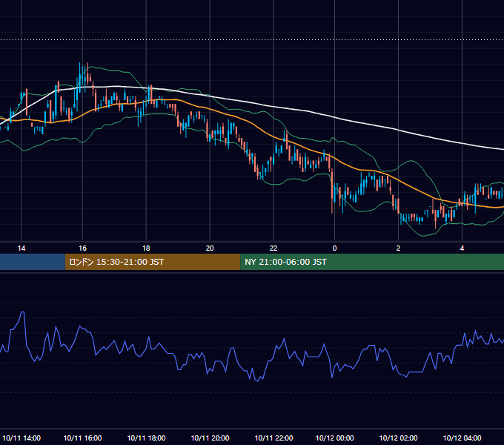Click the 4 hour label on chart axis
The width and height of the screenshot is (504, 445).
pos(462,248)
